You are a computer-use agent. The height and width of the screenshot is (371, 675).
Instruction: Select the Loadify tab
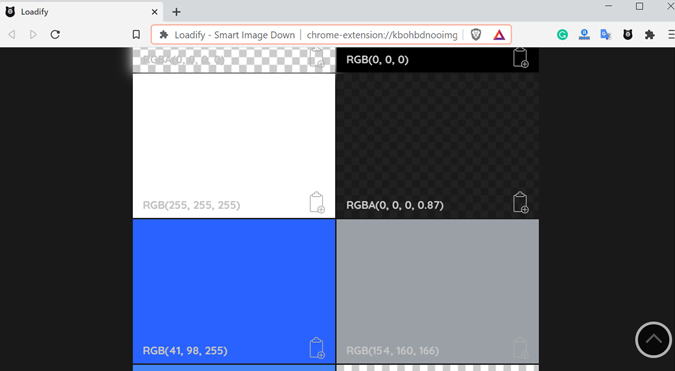[x=81, y=12]
